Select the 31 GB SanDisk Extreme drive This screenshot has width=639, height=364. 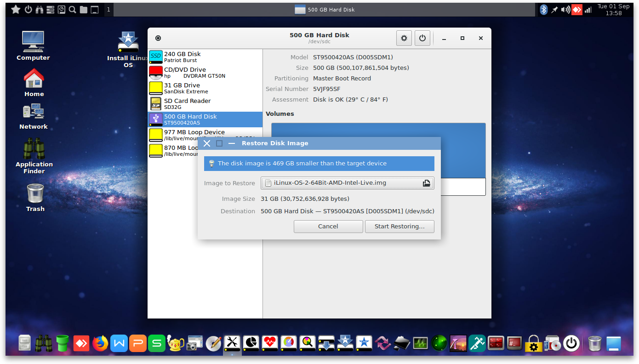pos(205,88)
